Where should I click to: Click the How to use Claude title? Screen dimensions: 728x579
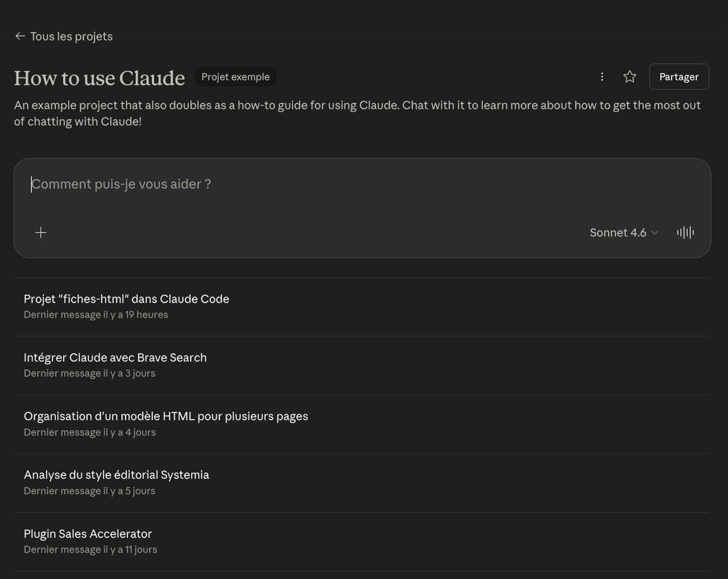(100, 78)
